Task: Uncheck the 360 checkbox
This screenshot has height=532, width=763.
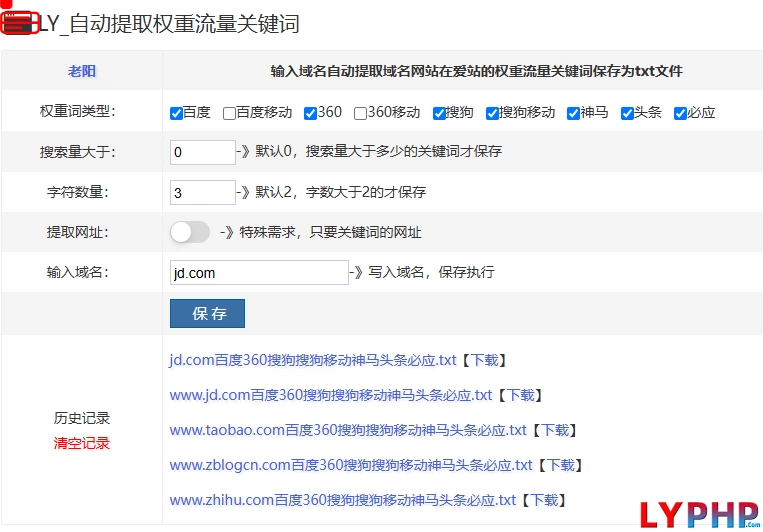Action: click(311, 113)
